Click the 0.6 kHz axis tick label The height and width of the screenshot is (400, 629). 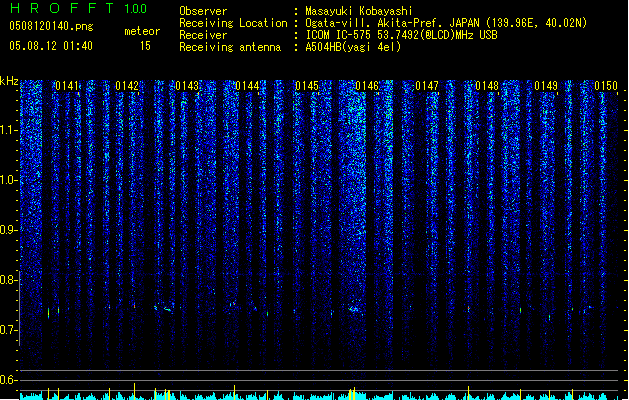(x=8, y=380)
